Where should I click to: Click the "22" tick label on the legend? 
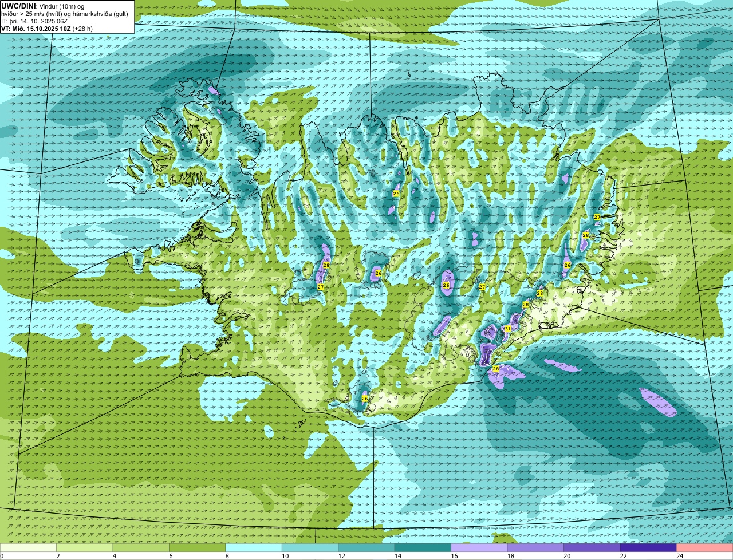click(623, 556)
